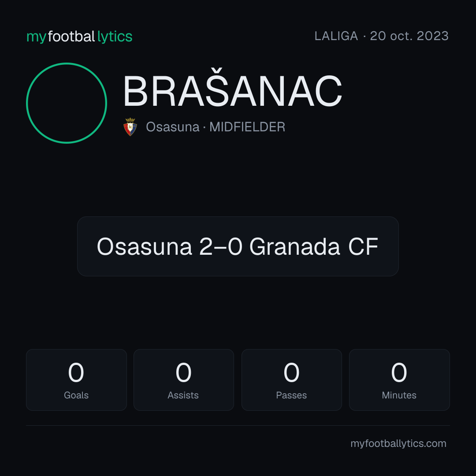Click the Assists stat card
The width and height of the screenshot is (476, 476).
point(184,380)
